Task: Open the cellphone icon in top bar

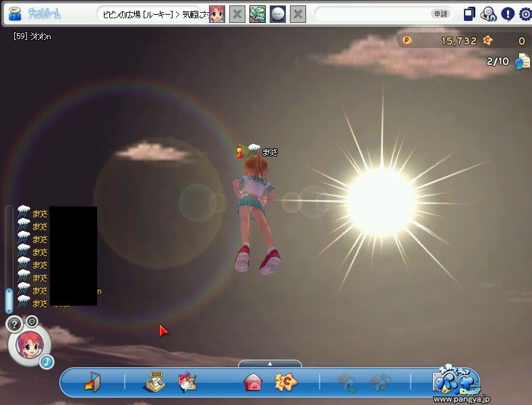Action: point(469,14)
